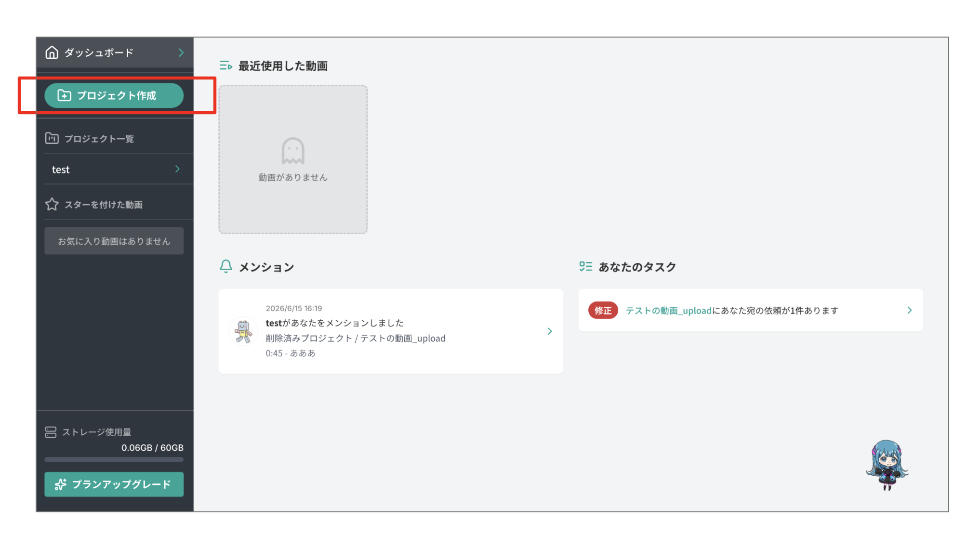Click the checklist icon beside あなたのタスク
Viewport: 980px width, 547px height.
[585, 266]
